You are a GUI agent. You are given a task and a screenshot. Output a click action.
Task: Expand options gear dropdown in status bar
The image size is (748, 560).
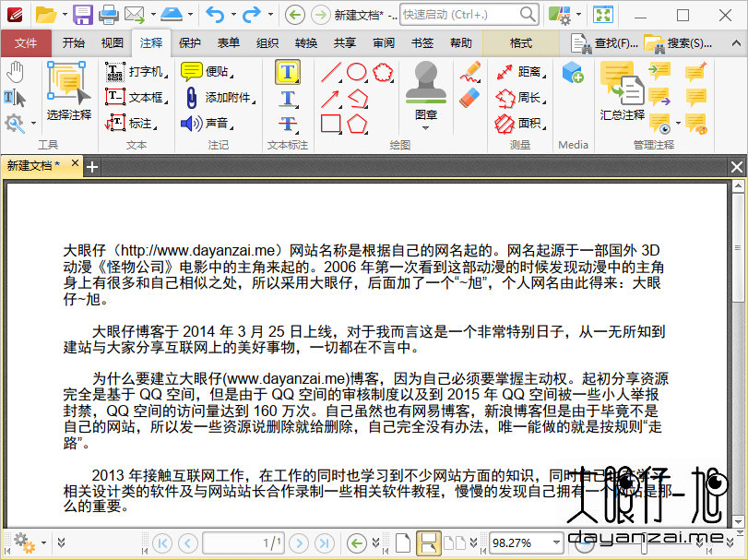tap(43, 542)
